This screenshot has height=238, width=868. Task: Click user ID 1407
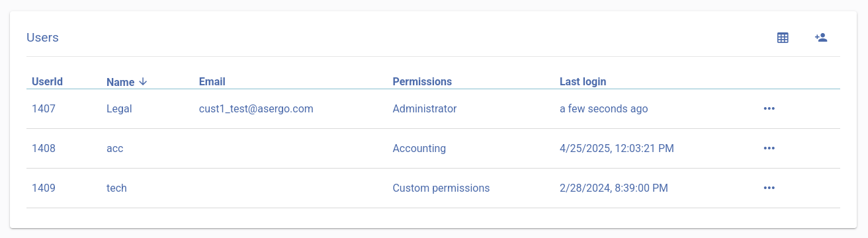pyautogui.click(x=44, y=108)
